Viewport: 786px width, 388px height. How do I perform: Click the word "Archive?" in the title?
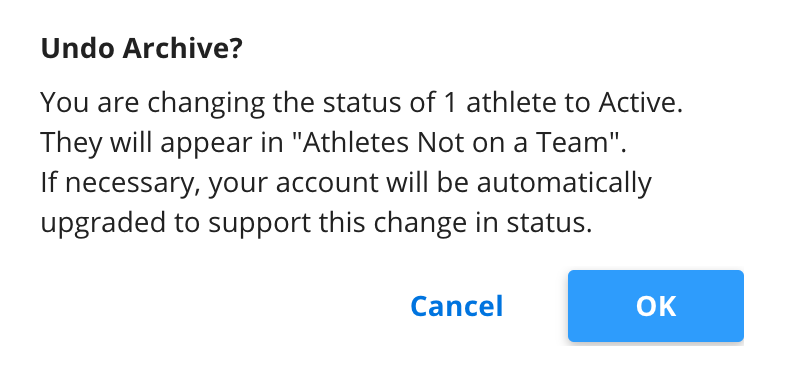click(x=182, y=49)
